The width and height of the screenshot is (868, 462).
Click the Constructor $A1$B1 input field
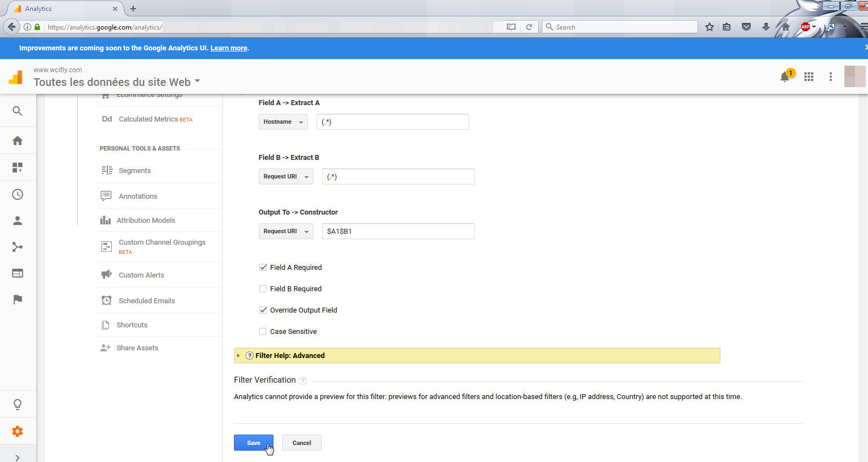[398, 232]
